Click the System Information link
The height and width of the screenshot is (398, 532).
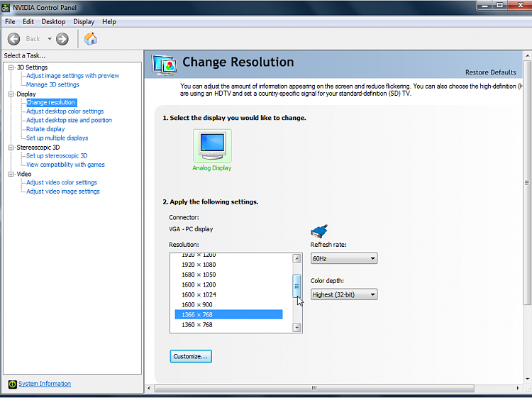coord(45,384)
